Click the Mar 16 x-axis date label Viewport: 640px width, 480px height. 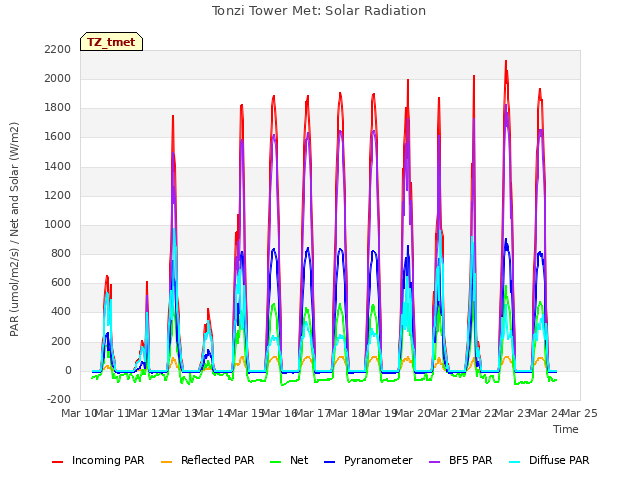tap(280, 413)
